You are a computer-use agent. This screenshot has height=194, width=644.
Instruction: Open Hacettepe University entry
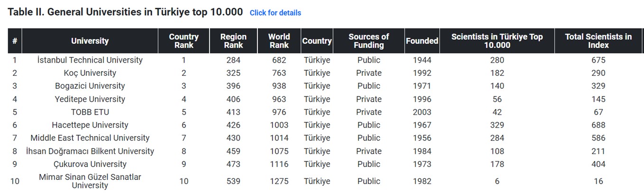click(90, 125)
